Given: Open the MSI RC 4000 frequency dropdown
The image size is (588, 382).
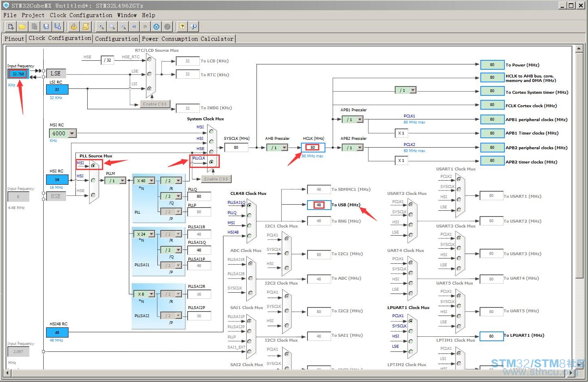Looking at the screenshot, I should point(72,133).
